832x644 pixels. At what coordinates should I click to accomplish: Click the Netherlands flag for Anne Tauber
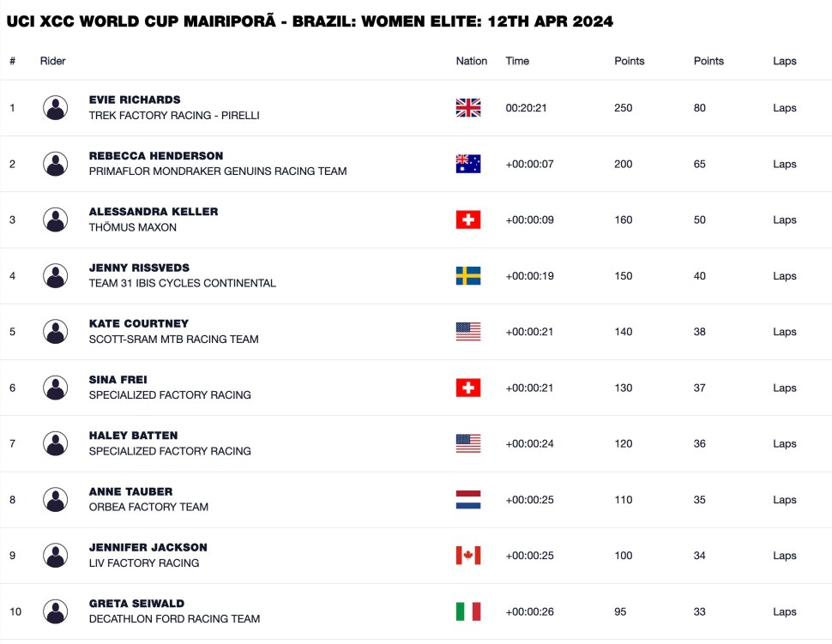(x=468, y=500)
